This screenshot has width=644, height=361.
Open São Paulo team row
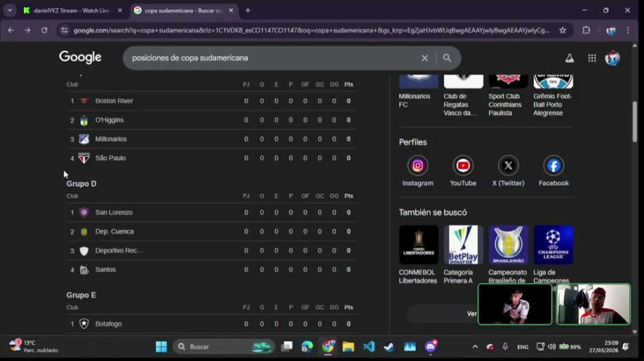click(211, 158)
